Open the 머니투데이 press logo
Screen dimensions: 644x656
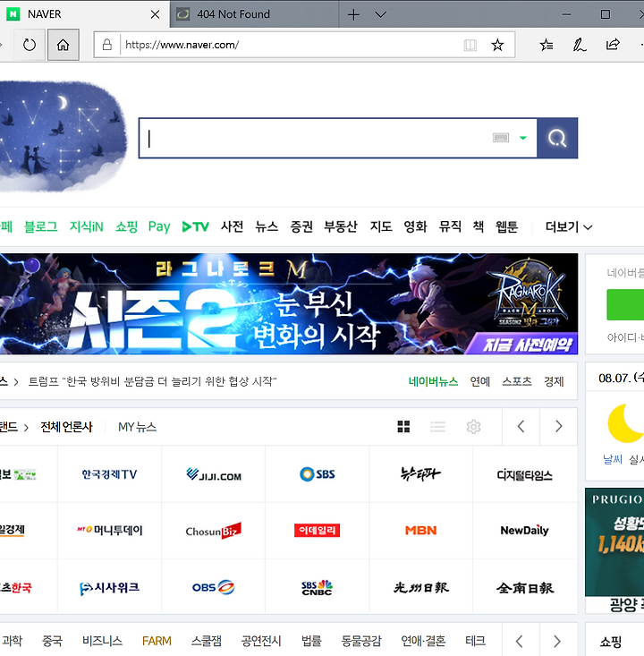(x=109, y=531)
